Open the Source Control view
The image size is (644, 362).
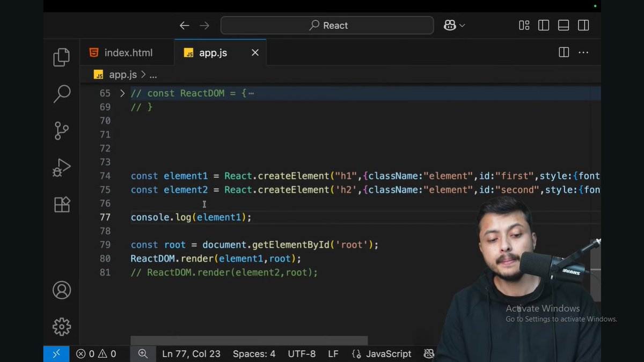click(62, 131)
